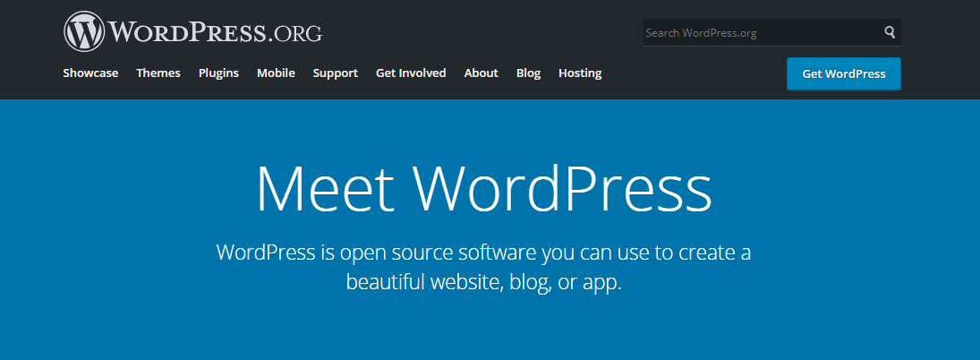Image resolution: width=980 pixels, height=360 pixels.
Task: Open the Get Involved menu link
Action: coord(411,73)
